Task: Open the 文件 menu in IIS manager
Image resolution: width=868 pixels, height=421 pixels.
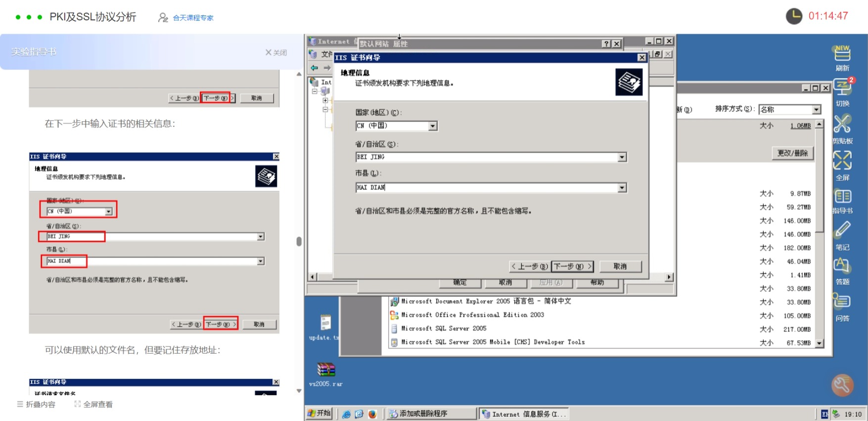Action: pos(327,54)
